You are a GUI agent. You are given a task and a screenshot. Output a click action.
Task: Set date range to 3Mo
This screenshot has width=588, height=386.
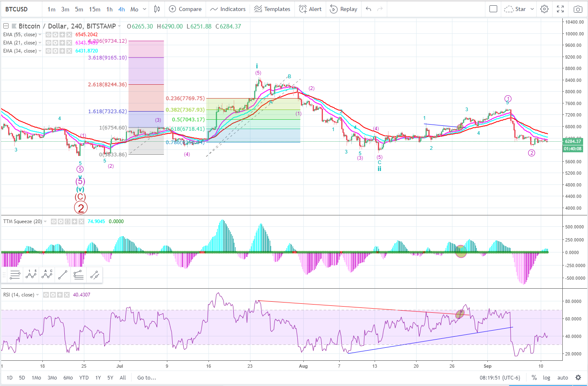point(52,377)
